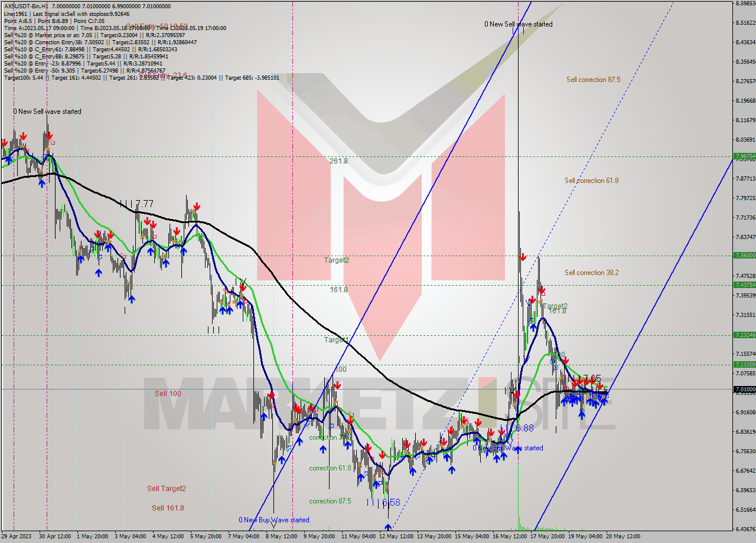
Task: Click '13 May 20:00' on the time axis
Action: [434, 537]
